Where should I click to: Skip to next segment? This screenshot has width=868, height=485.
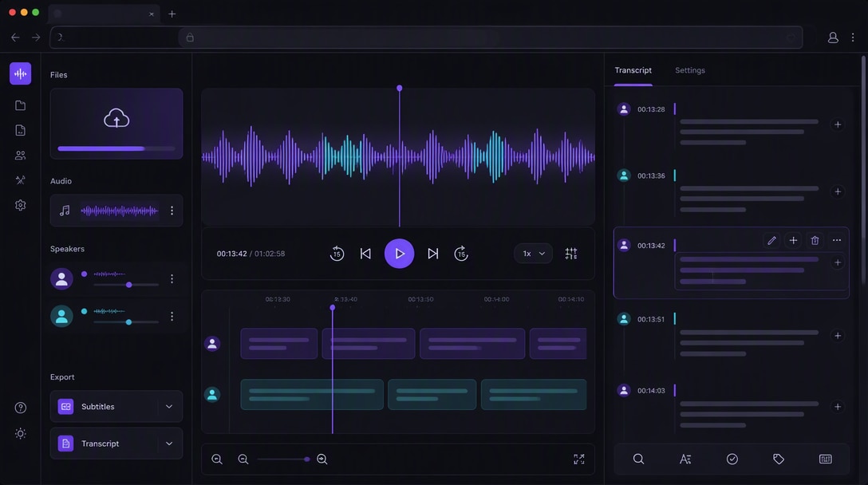(x=433, y=254)
